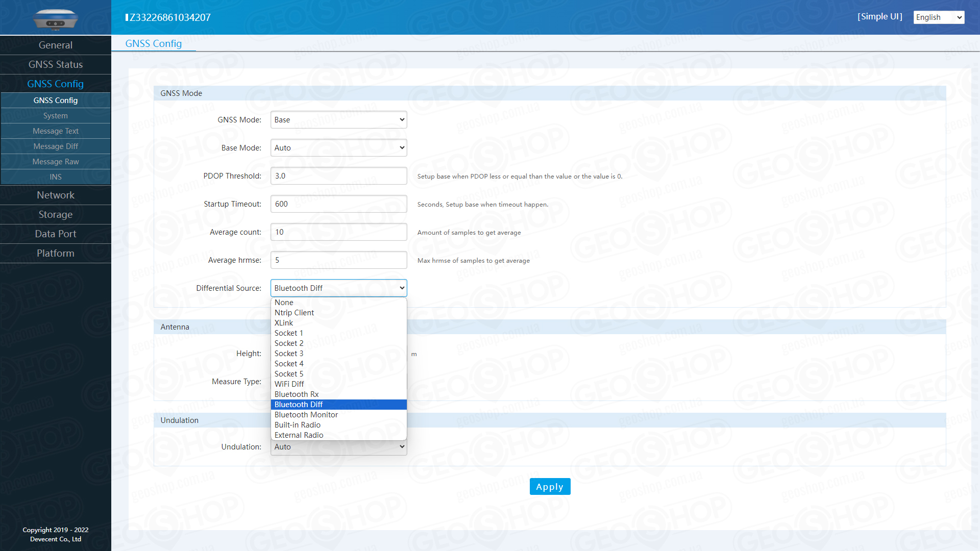This screenshot has height=551, width=980.
Task: Click the Apply button
Action: (550, 487)
